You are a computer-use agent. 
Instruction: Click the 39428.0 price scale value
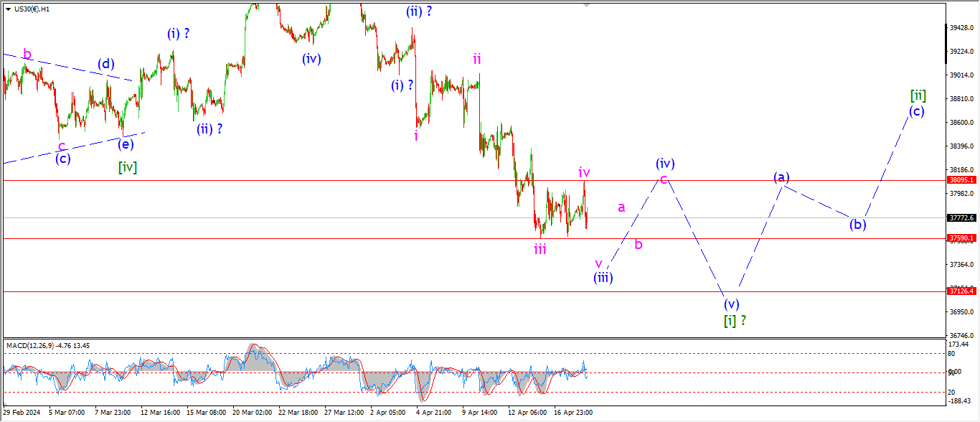point(961,28)
